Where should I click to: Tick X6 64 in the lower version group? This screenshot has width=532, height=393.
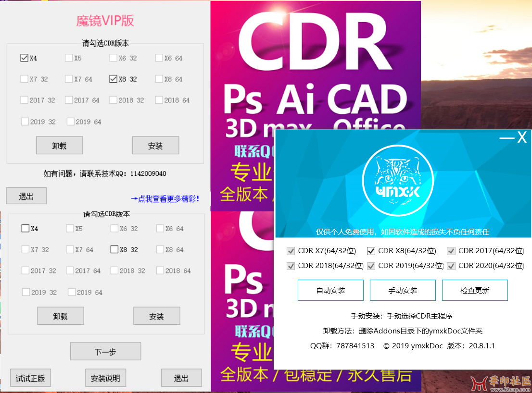point(160,228)
